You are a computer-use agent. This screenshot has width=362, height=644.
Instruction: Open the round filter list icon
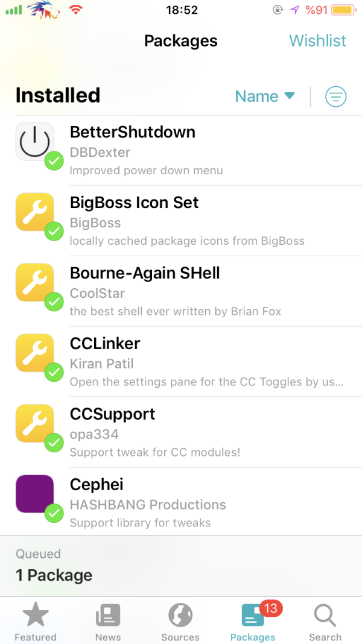pyautogui.click(x=335, y=96)
